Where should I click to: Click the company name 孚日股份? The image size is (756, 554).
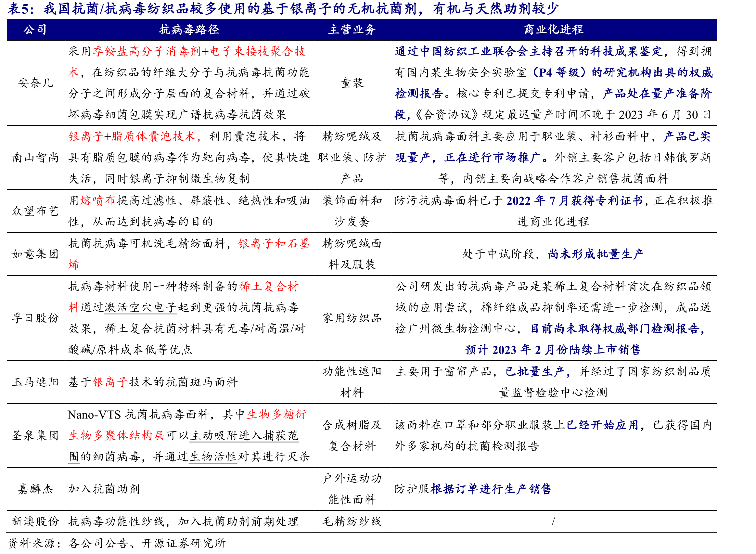(35, 318)
